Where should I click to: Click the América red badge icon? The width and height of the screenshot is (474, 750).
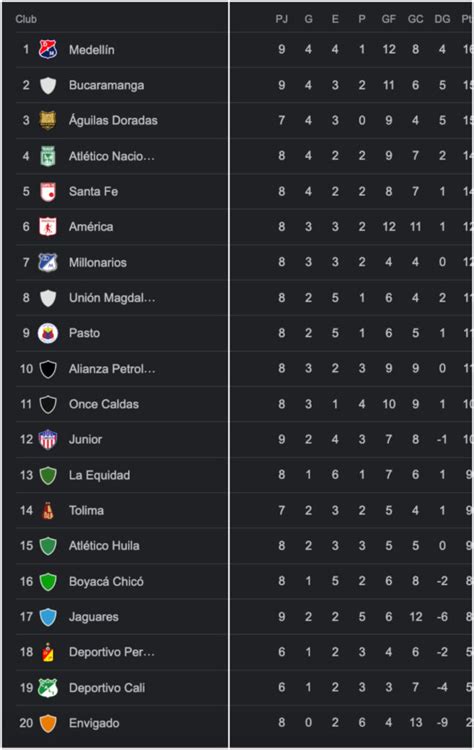click(x=48, y=227)
